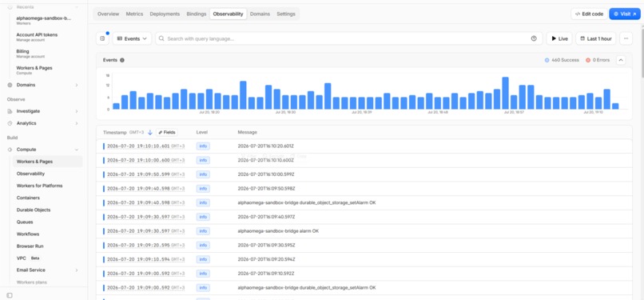Click info badge in 19:09:20.595 row
The image size is (644, 300).
(x=203, y=245)
